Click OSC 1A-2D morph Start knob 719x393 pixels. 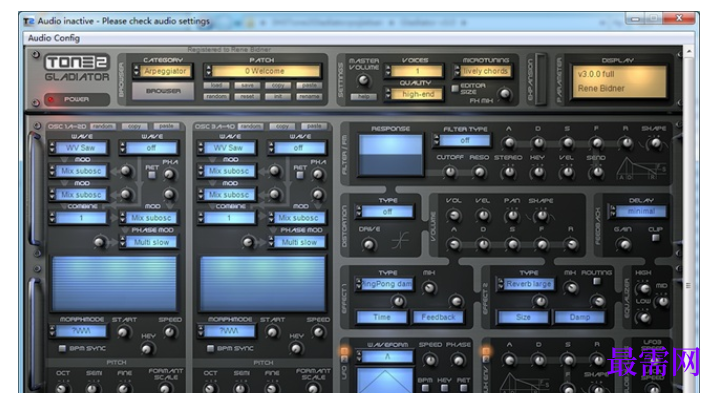(x=122, y=332)
